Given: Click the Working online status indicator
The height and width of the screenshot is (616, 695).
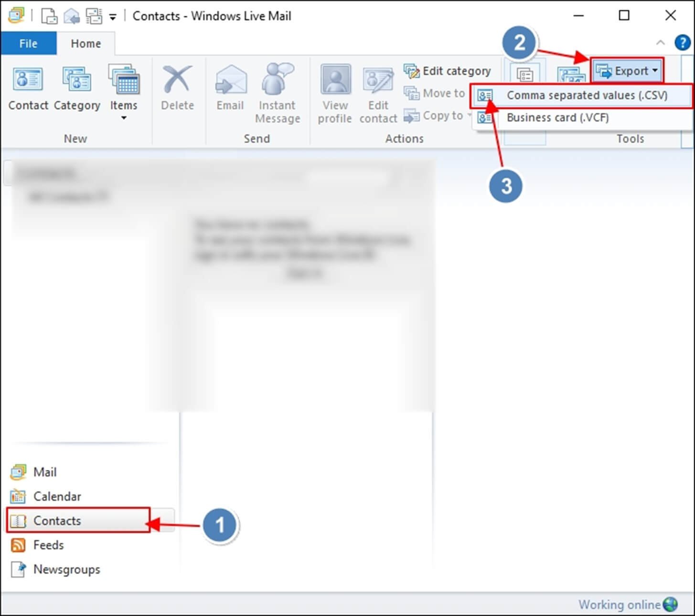Looking at the screenshot, I should click(620, 604).
